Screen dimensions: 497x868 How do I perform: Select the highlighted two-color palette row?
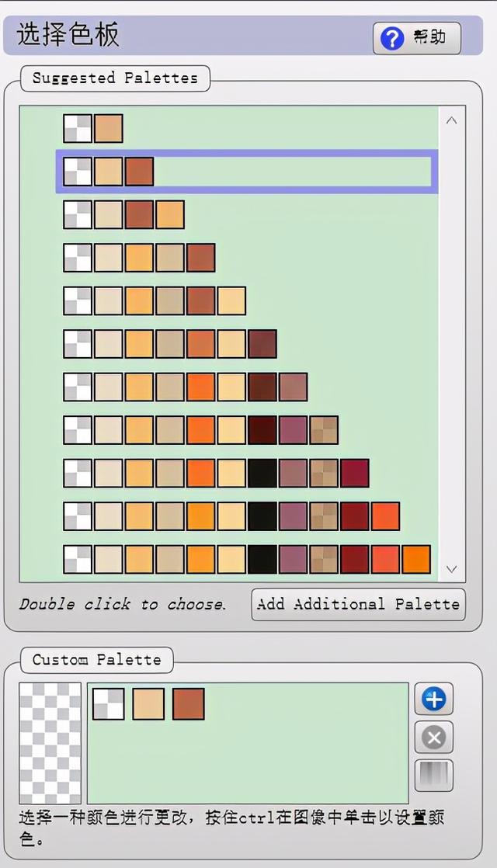(247, 172)
